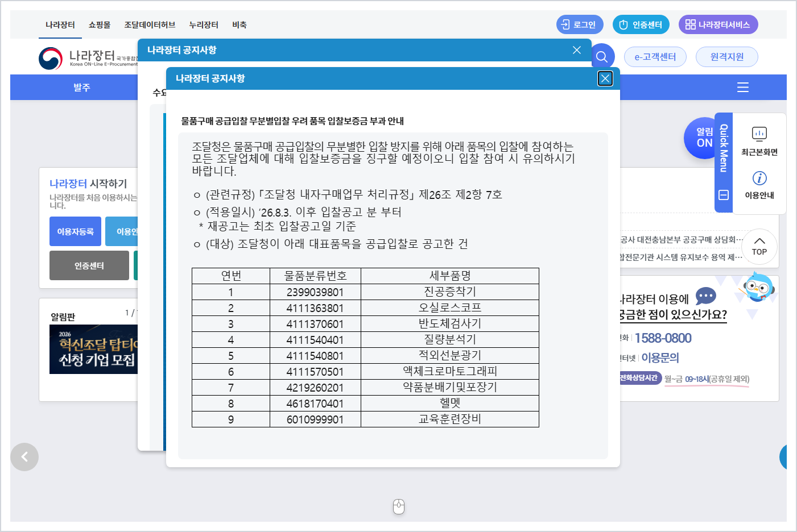Click table cell 헬멧
The height and width of the screenshot is (532, 797).
pos(450,404)
